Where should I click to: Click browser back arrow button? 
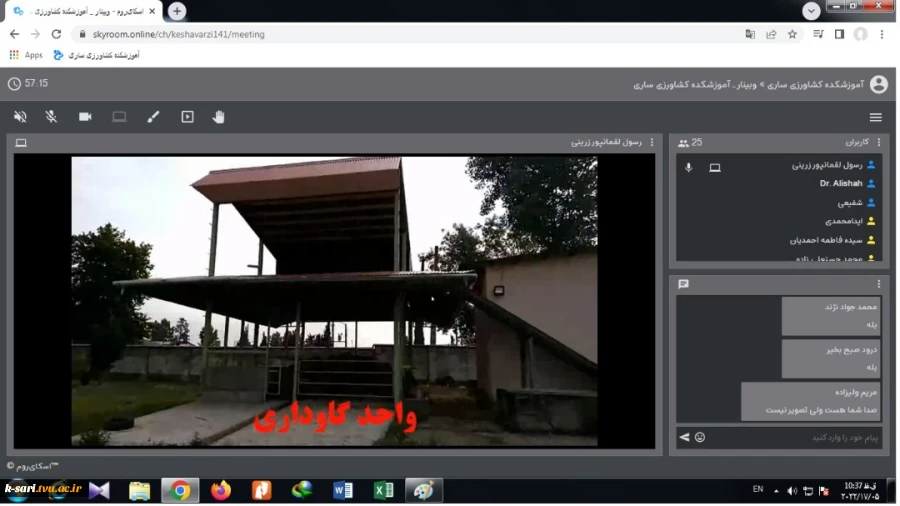[x=14, y=34]
